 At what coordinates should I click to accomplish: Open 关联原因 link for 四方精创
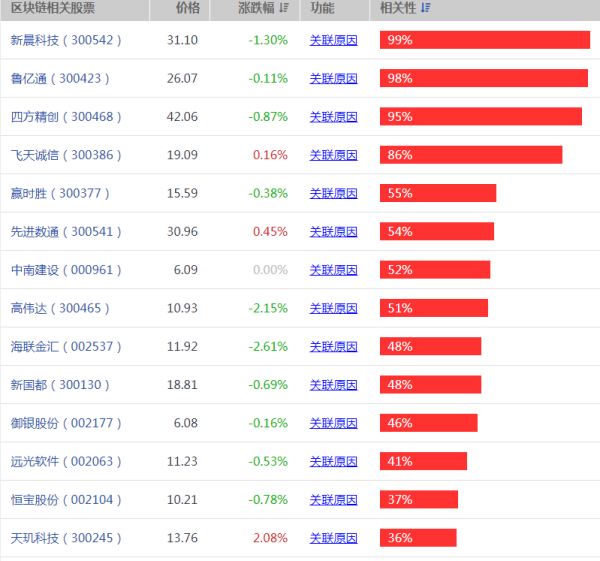tap(333, 117)
